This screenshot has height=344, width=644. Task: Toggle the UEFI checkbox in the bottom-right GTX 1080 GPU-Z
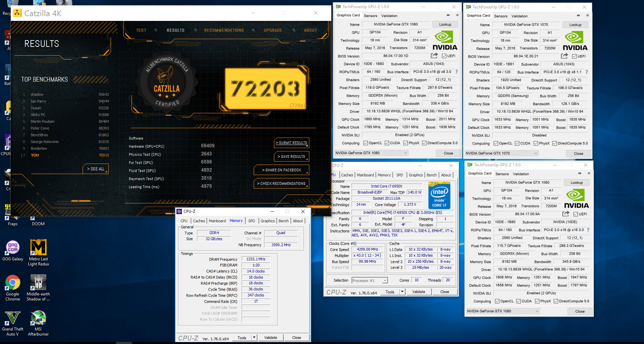pos(576,214)
